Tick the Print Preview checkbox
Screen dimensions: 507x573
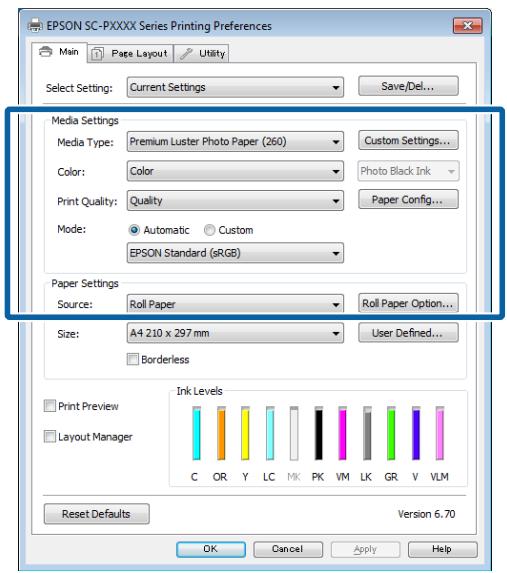pos(50,406)
